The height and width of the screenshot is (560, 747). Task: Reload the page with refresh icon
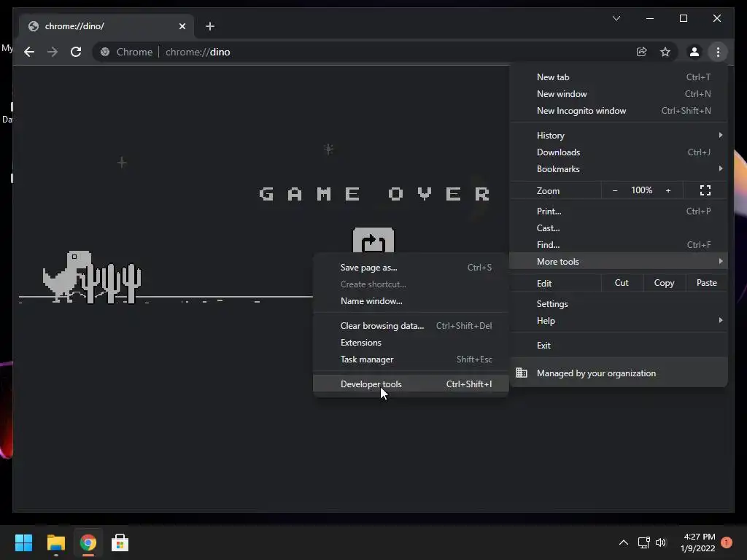pos(76,52)
